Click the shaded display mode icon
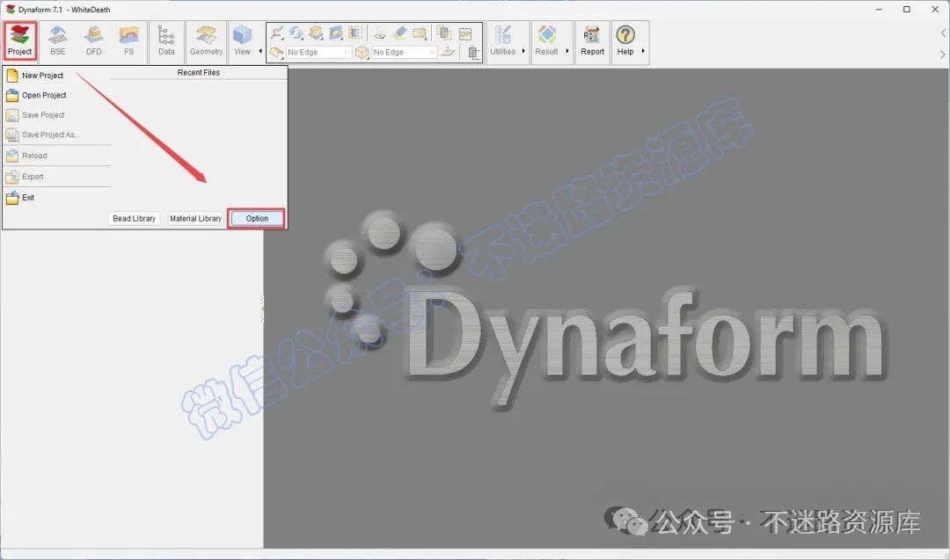 tap(355, 33)
